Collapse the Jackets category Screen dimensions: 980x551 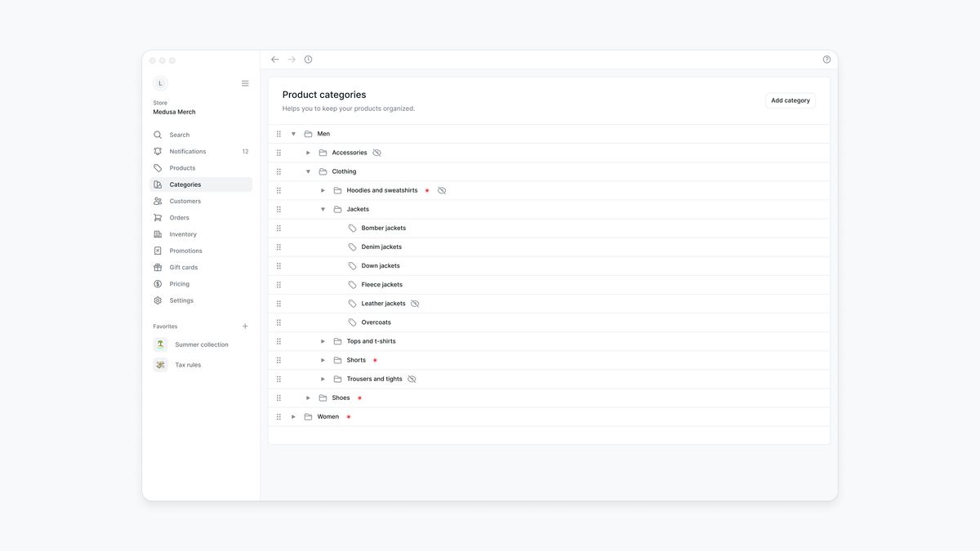[x=323, y=210]
